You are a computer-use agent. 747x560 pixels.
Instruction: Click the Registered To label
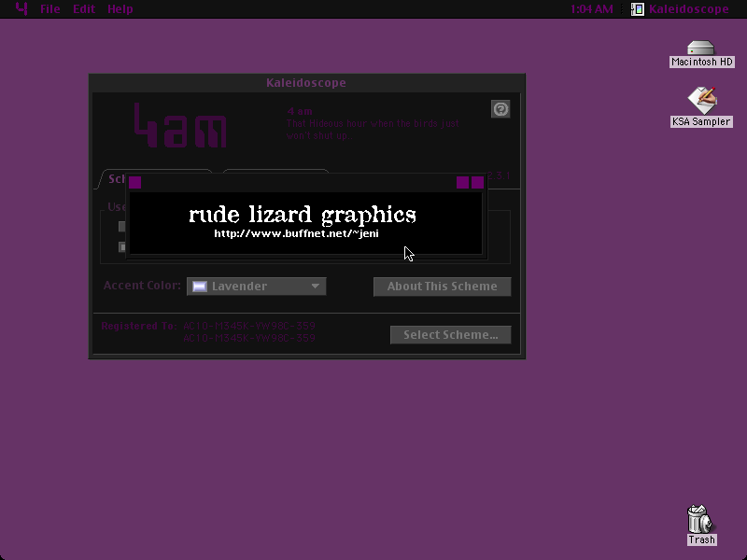tap(139, 326)
